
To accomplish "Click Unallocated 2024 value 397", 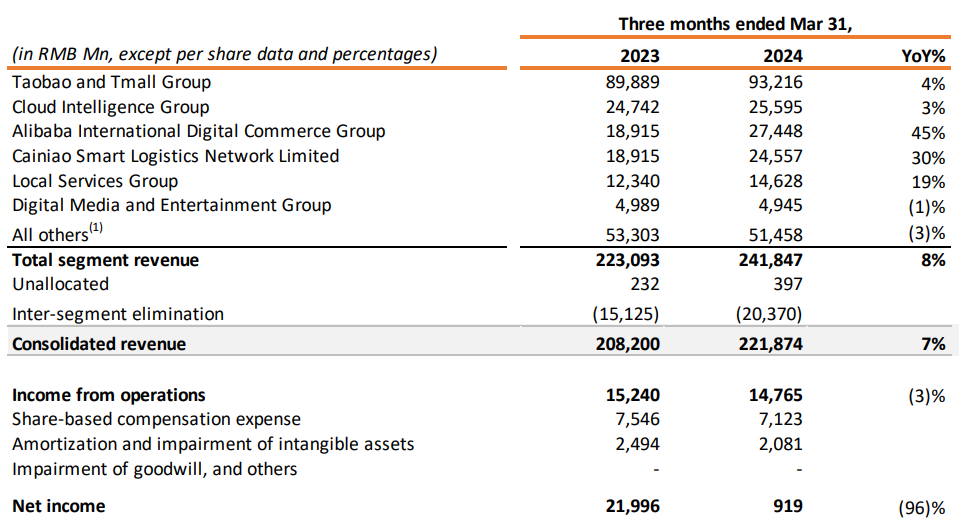I will click(788, 284).
